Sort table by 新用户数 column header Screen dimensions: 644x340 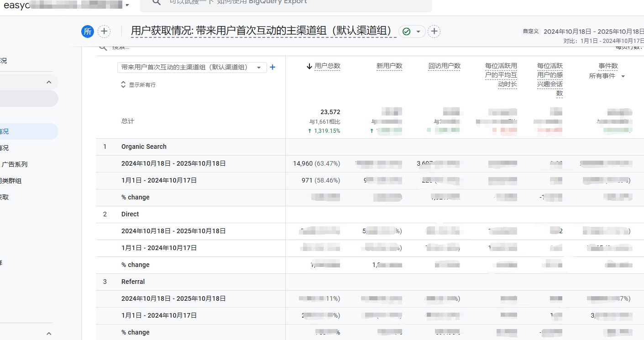click(x=389, y=66)
